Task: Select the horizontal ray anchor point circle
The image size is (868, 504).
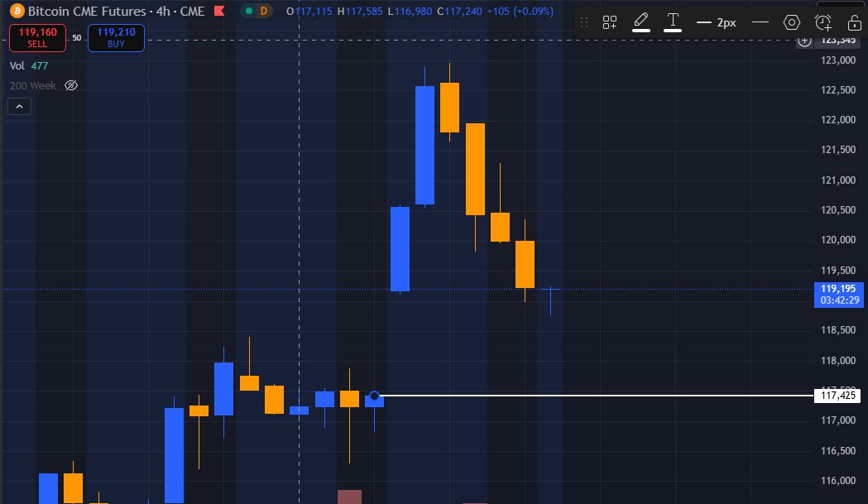Action: [x=374, y=396]
